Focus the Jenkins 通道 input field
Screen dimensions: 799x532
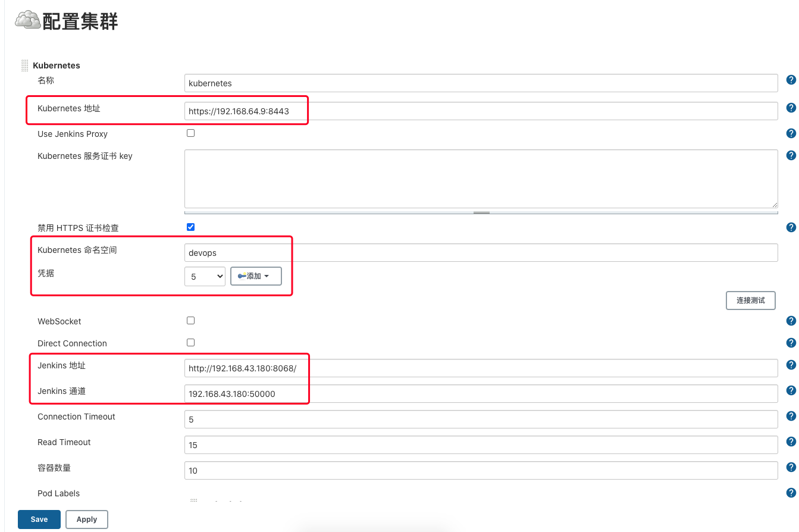click(481, 394)
